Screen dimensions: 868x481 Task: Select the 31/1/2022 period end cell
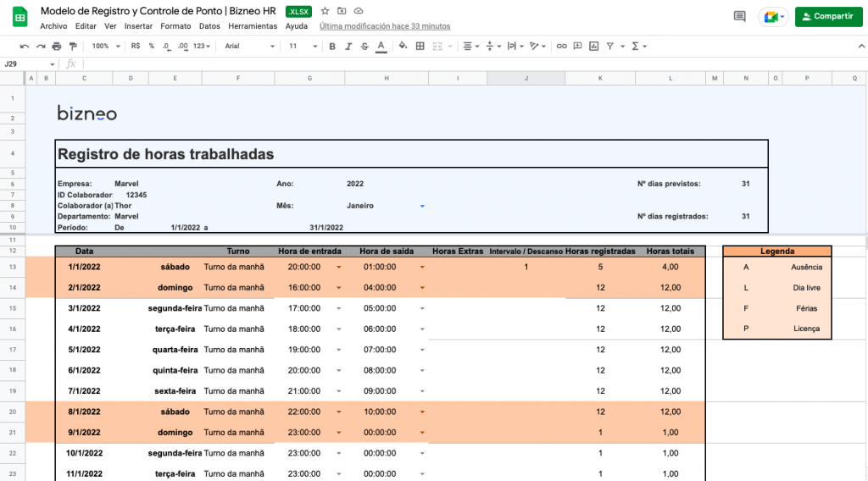pos(326,228)
